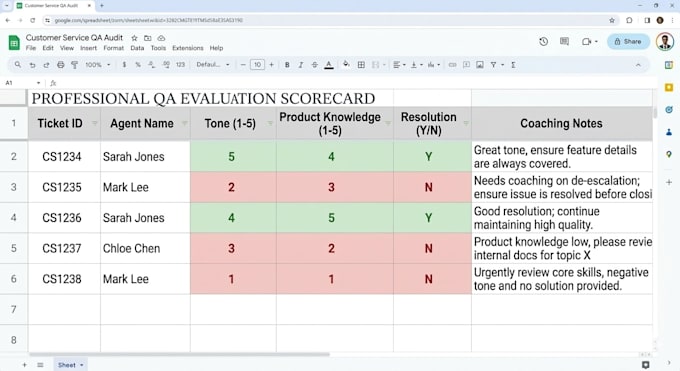The image size is (680, 371).
Task: Select the paint format roller tool
Action: 75,65
